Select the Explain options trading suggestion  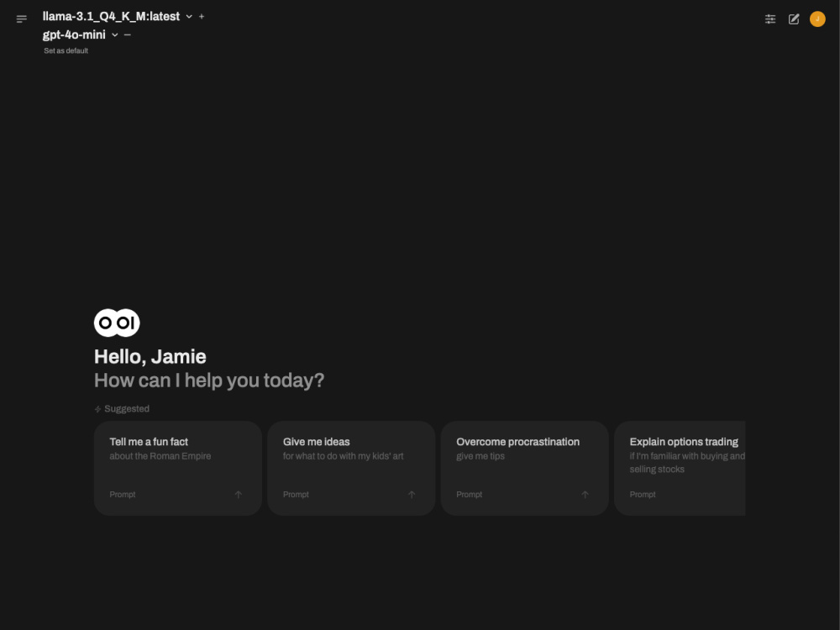point(680,468)
